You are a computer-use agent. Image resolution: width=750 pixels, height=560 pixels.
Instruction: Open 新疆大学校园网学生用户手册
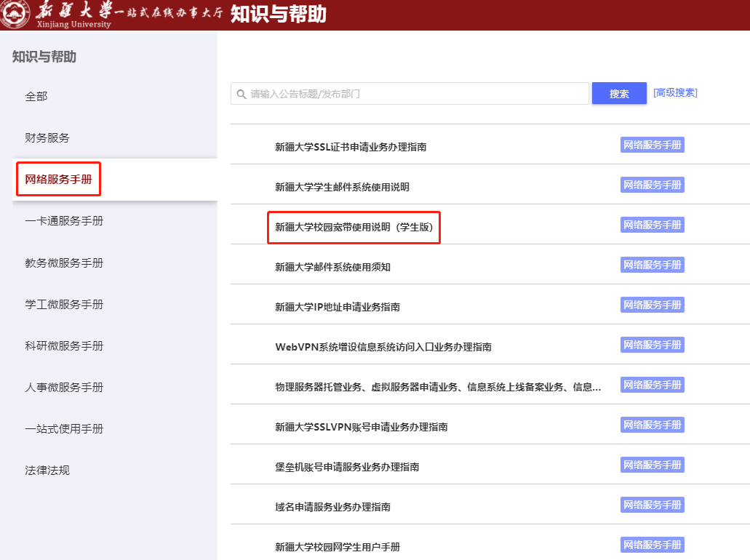point(338,547)
